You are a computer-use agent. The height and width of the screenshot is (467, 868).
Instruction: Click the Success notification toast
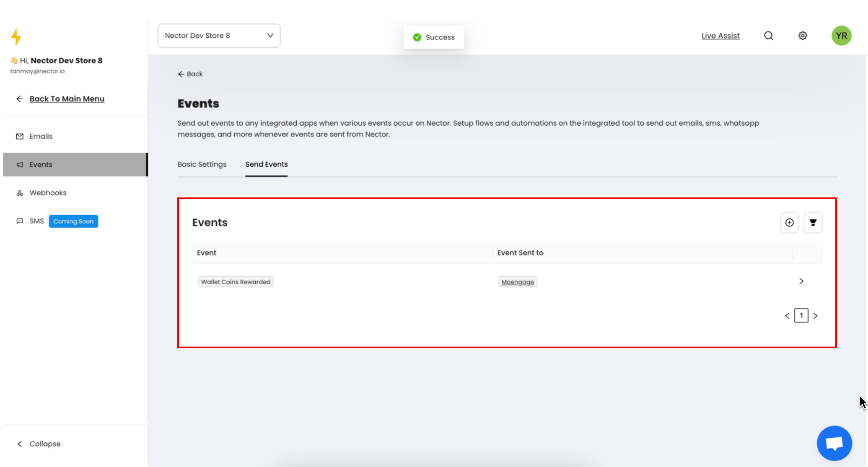pos(434,37)
